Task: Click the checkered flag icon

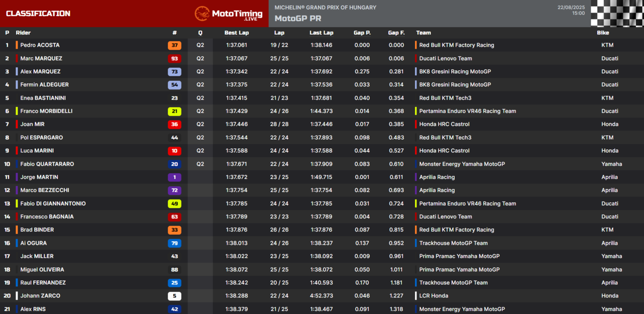Action: (x=617, y=14)
